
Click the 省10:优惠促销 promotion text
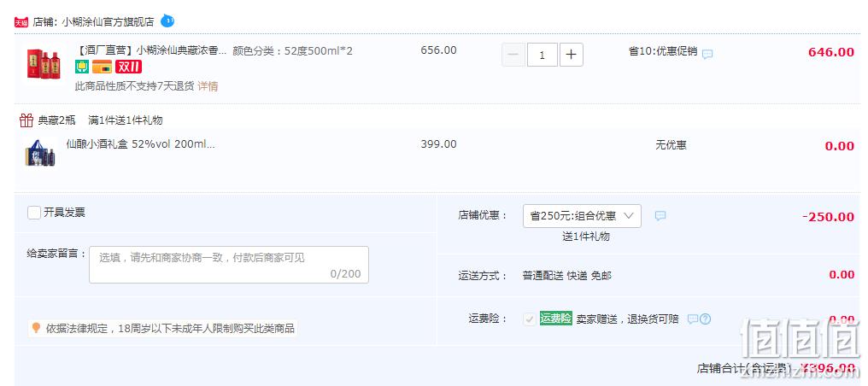pyautogui.click(x=663, y=51)
